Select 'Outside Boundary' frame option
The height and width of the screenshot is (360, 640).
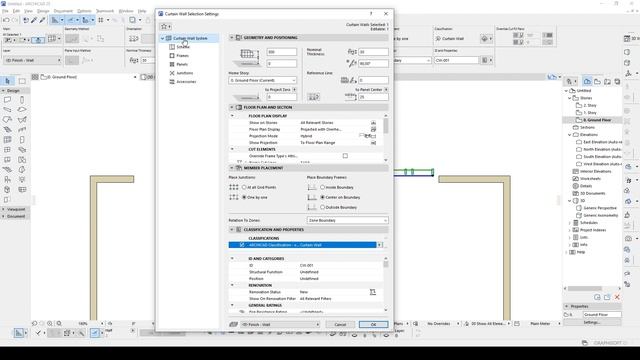(322, 207)
